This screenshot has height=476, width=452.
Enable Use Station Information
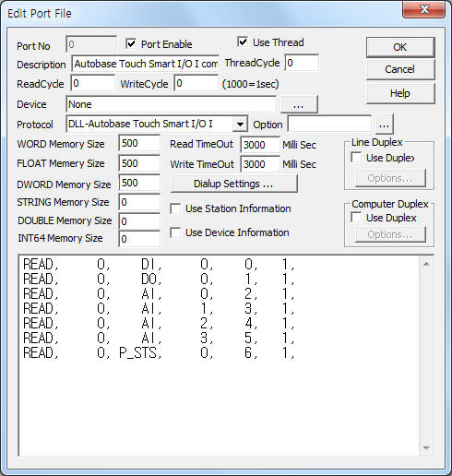175,208
